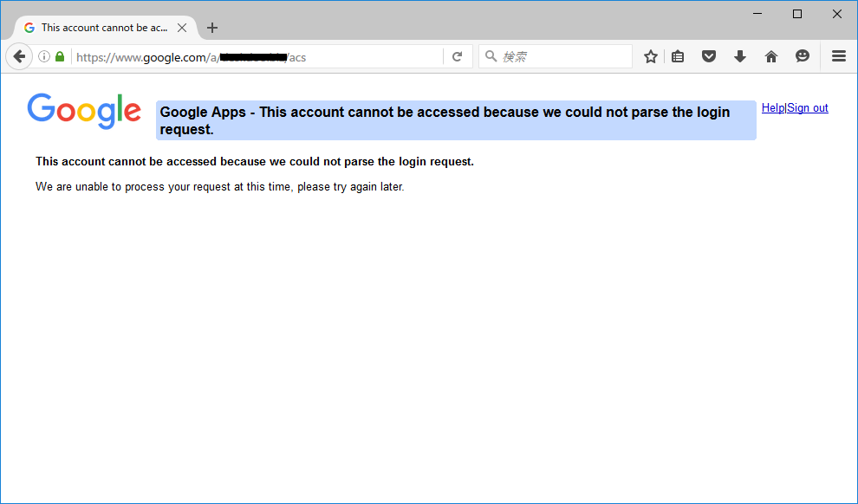
Task: Click bold 'This account cannot be accessed' message below header
Action: click(x=255, y=162)
